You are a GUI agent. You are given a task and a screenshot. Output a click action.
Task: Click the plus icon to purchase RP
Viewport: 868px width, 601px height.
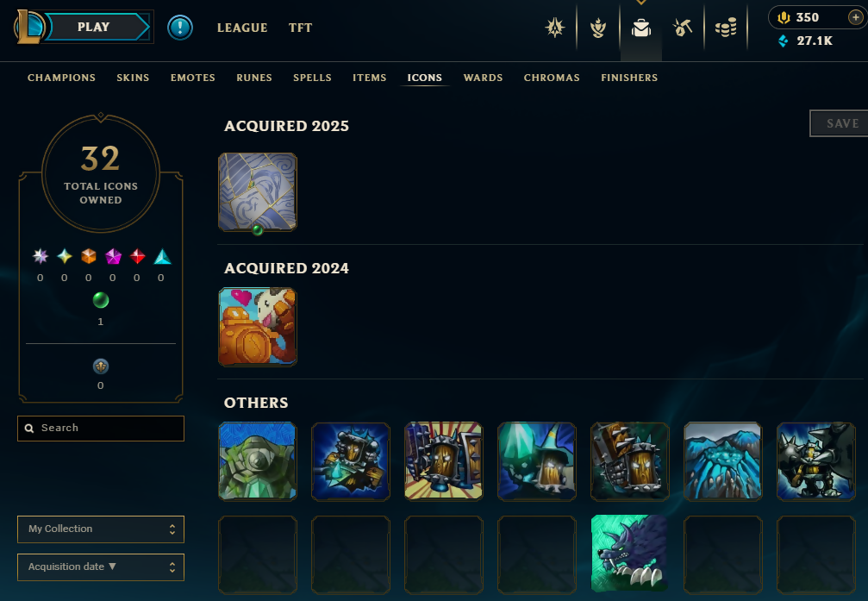tap(855, 18)
